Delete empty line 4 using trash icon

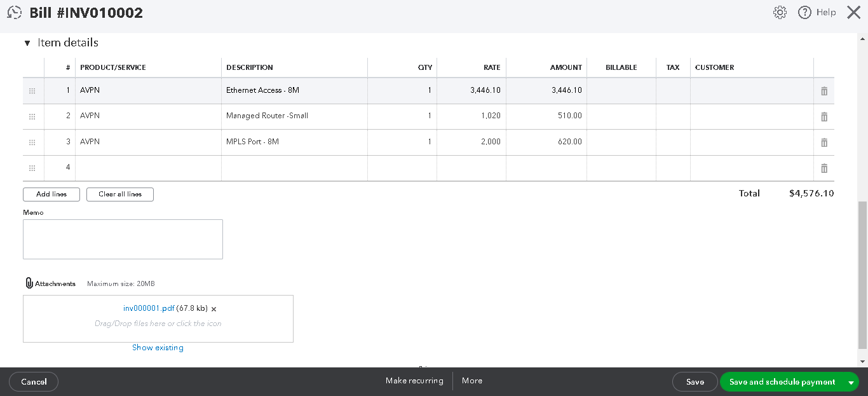coord(824,168)
